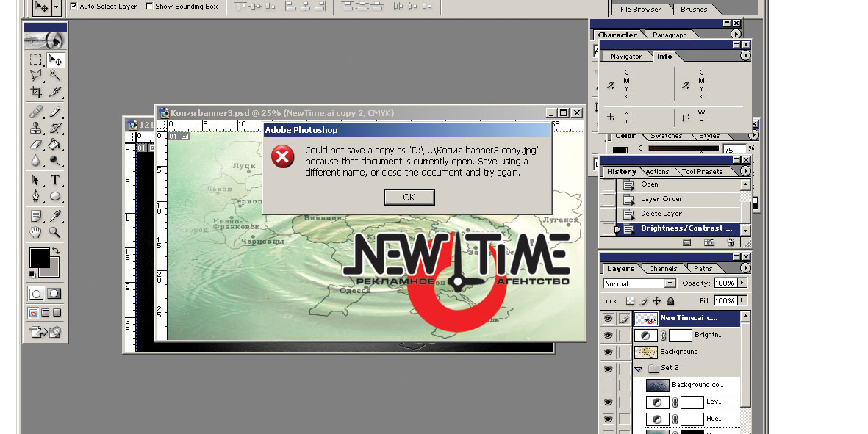
Task: Select the Eyedropper tool in the toolbox
Action: click(55, 216)
